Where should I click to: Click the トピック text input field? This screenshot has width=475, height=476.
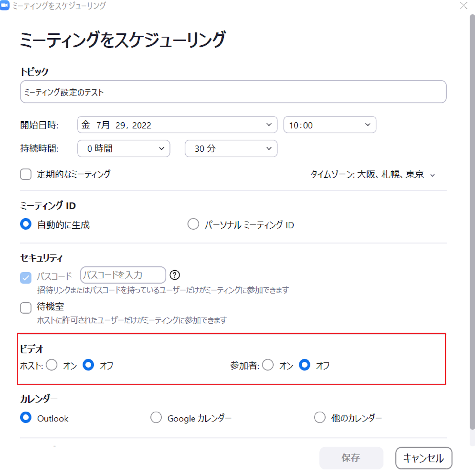pos(233,92)
